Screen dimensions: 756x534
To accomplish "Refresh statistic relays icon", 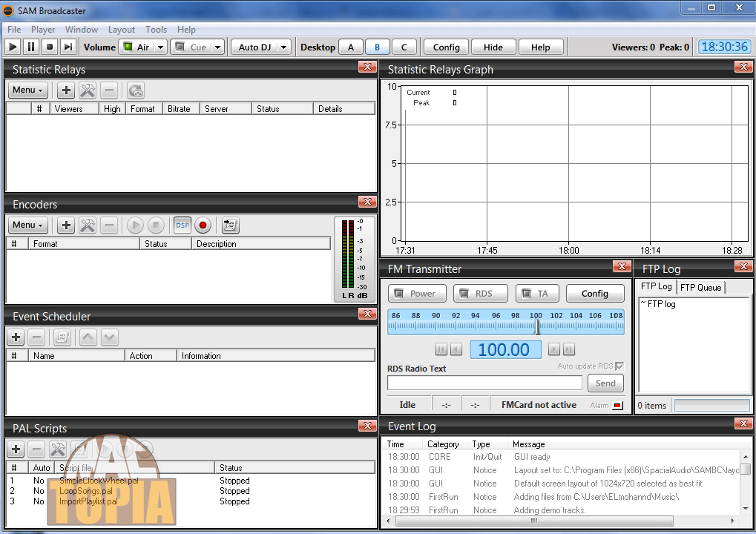I will 136,90.
